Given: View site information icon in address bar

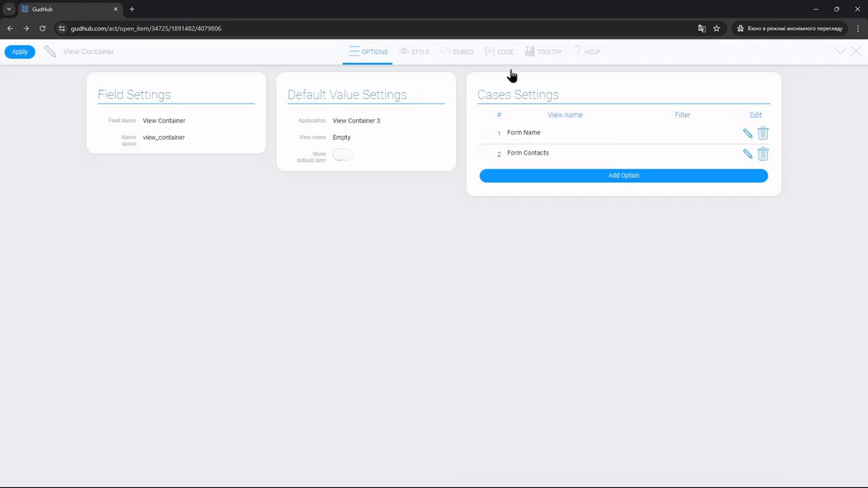Looking at the screenshot, I should (62, 28).
